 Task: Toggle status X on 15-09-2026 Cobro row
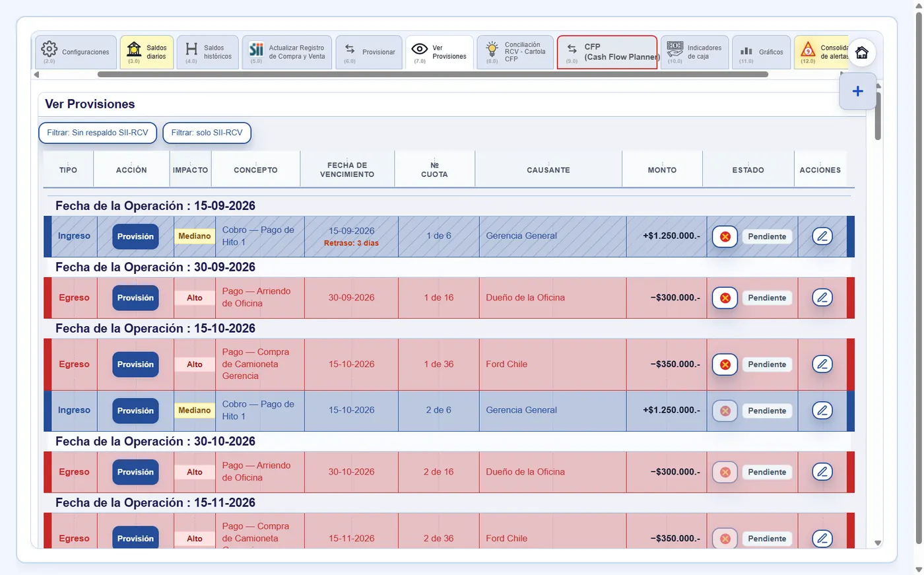[725, 236]
